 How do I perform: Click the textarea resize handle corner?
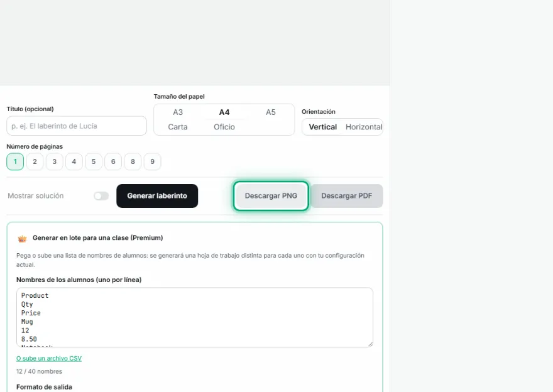click(370, 344)
